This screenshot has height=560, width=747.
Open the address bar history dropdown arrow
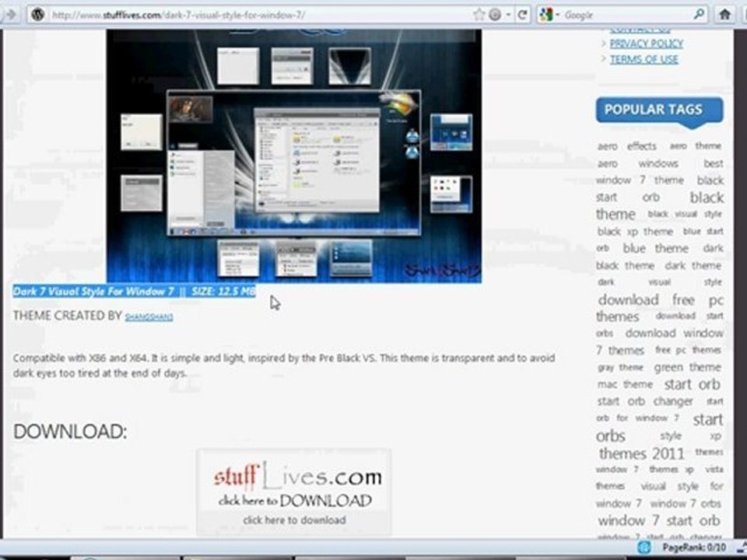[x=508, y=15]
